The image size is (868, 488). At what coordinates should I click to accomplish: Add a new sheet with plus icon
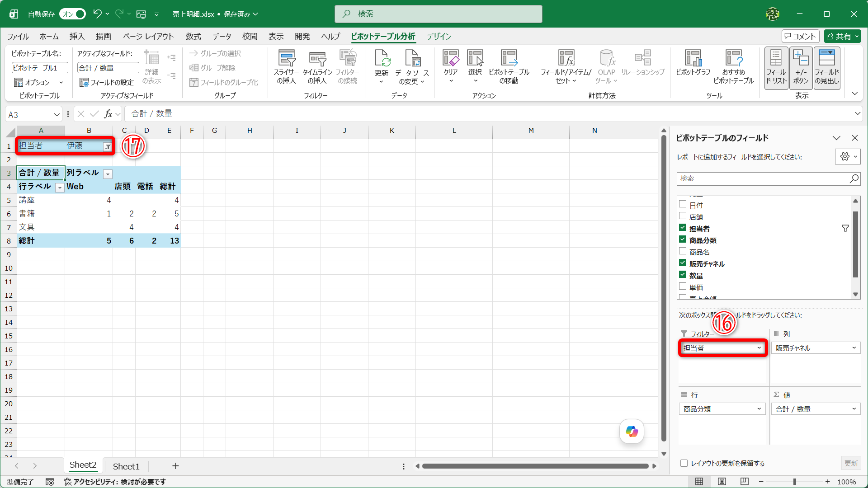point(175,466)
